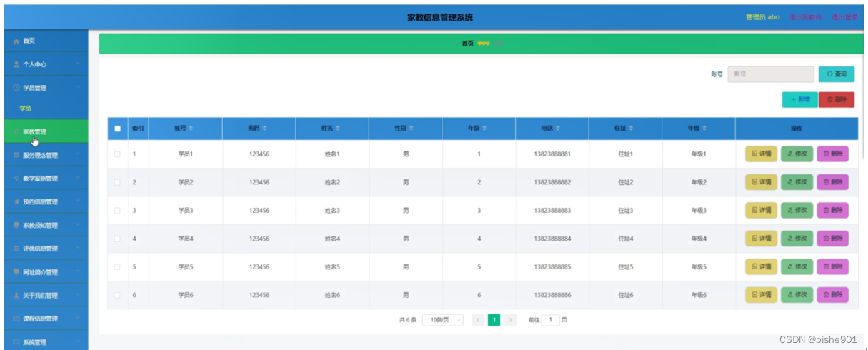Open 详情 for row 学员6
Screen dimensions: 868x350
tap(762, 295)
